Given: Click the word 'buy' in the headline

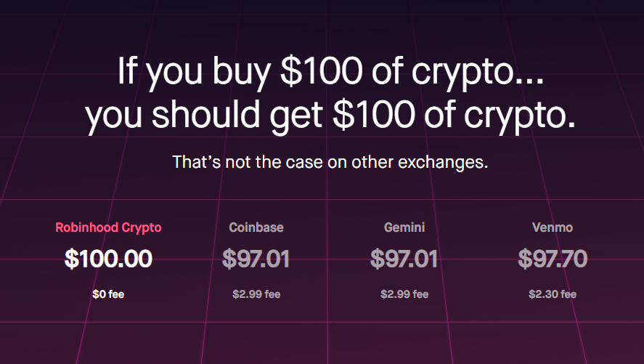Looking at the screenshot, I should pyautogui.click(x=241, y=73).
